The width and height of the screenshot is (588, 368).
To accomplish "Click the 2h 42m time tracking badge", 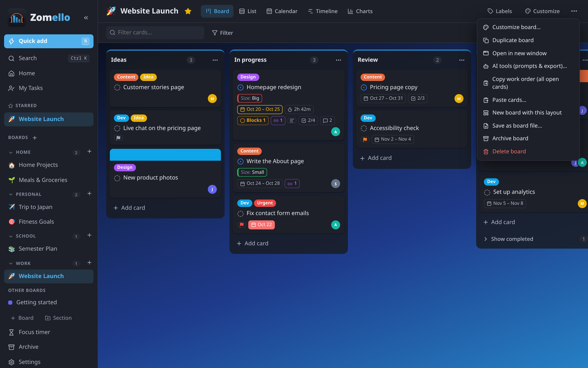I will coord(299,109).
